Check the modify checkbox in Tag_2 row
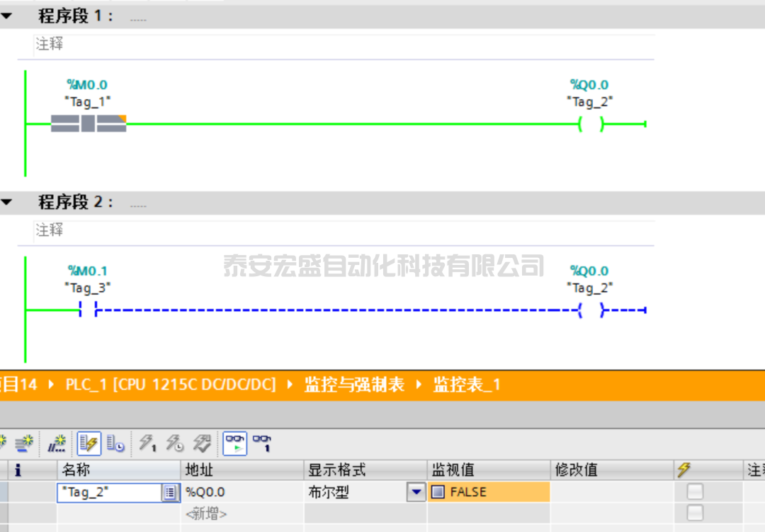The height and width of the screenshot is (532, 765). 696,492
